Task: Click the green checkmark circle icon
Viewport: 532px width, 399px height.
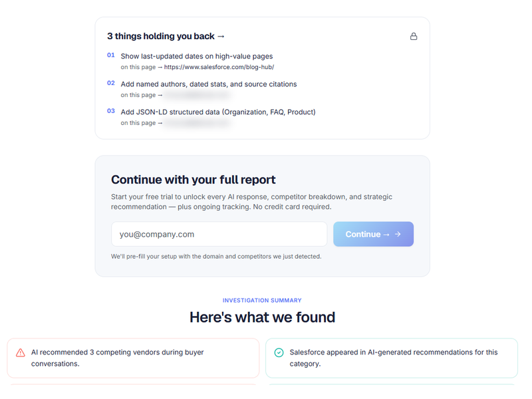Action: tap(279, 353)
